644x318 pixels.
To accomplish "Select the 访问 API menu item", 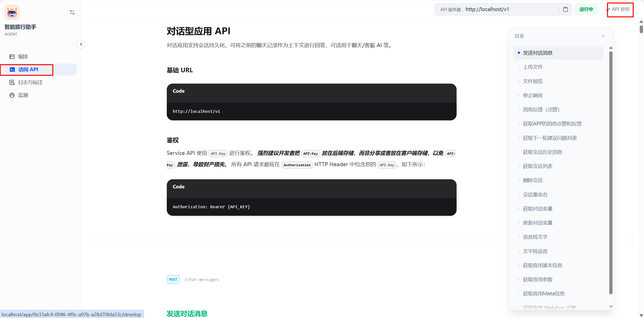I will pyautogui.click(x=28, y=69).
